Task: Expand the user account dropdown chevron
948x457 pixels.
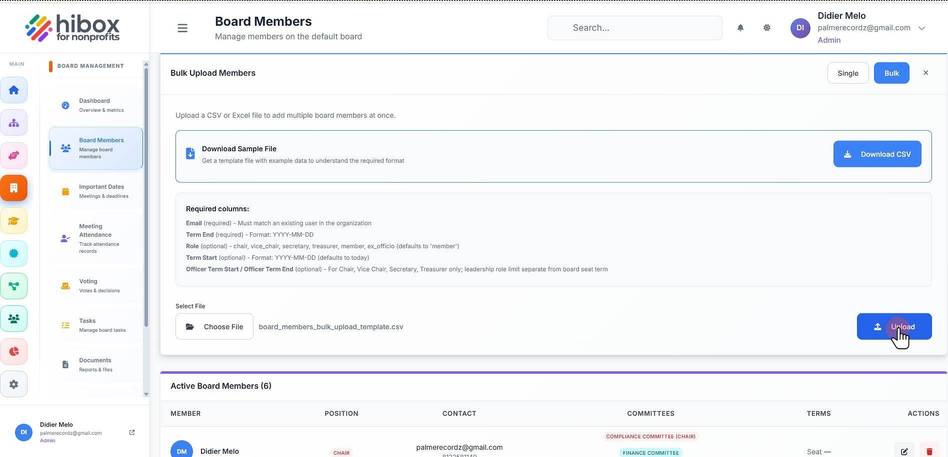Action: coord(921,28)
